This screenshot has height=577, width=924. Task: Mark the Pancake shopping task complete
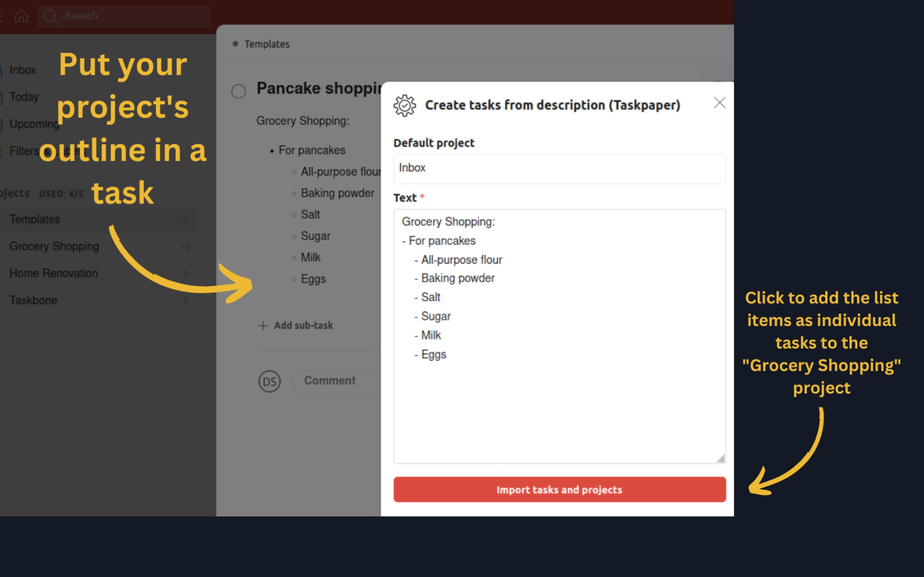(x=238, y=91)
